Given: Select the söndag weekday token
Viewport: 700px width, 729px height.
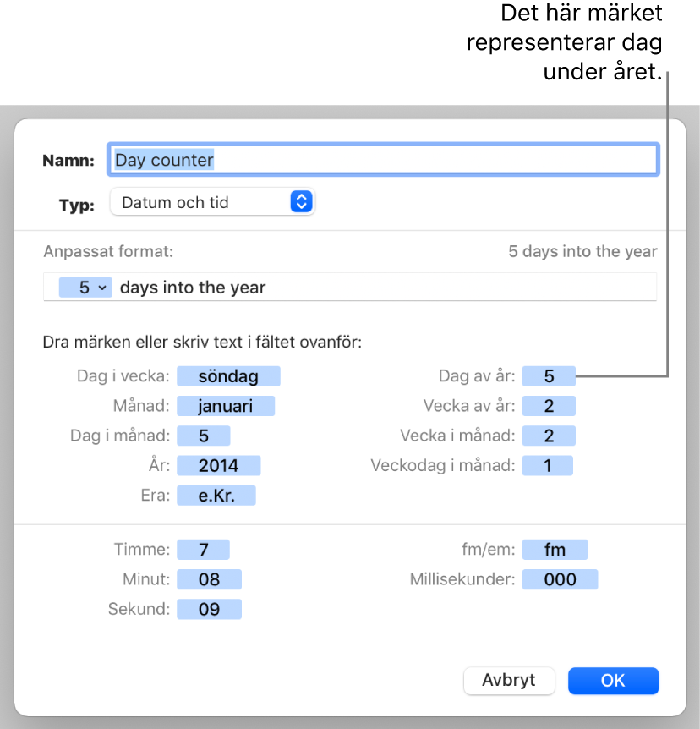Looking at the screenshot, I should (228, 376).
